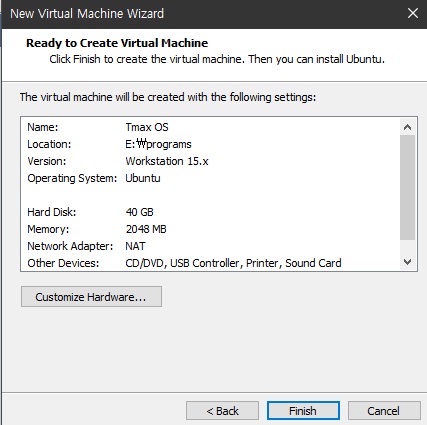This screenshot has width=427, height=425.
Task: Click the settings list scrollbar thumb
Action: (407, 187)
